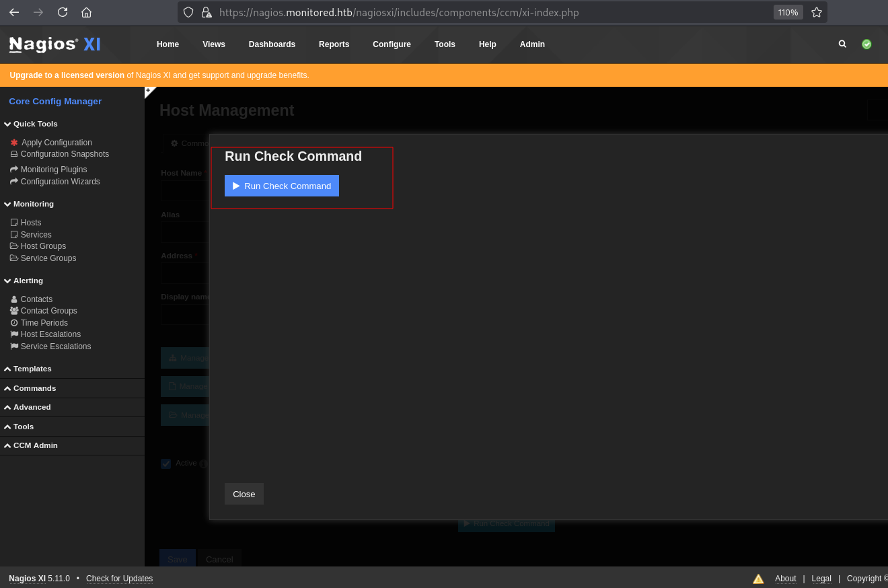The width and height of the screenshot is (888, 588).
Task: Collapse the Quick Tools section
Action: (x=31, y=124)
